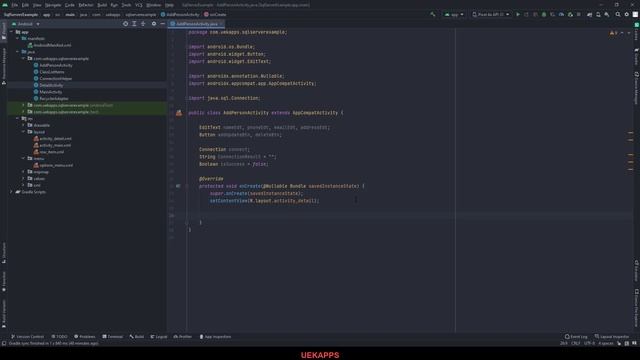The width and height of the screenshot is (640, 360).
Task: Click Select Opened File target icon
Action: [125, 24]
